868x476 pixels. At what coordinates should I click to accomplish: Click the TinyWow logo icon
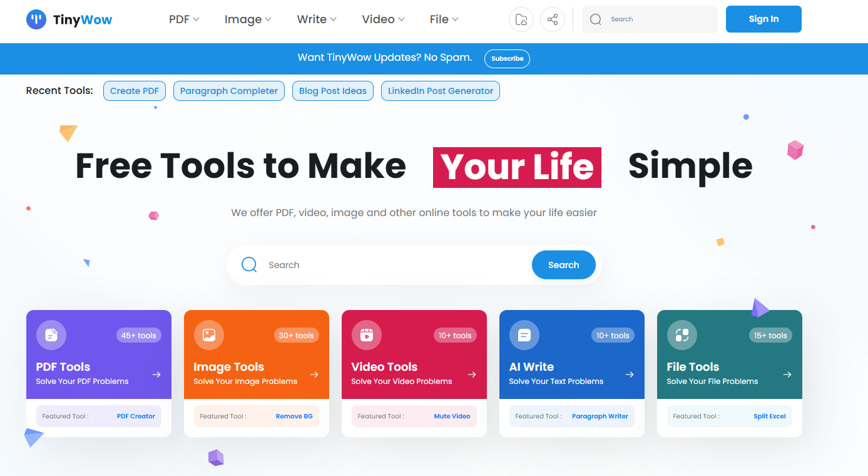point(36,19)
